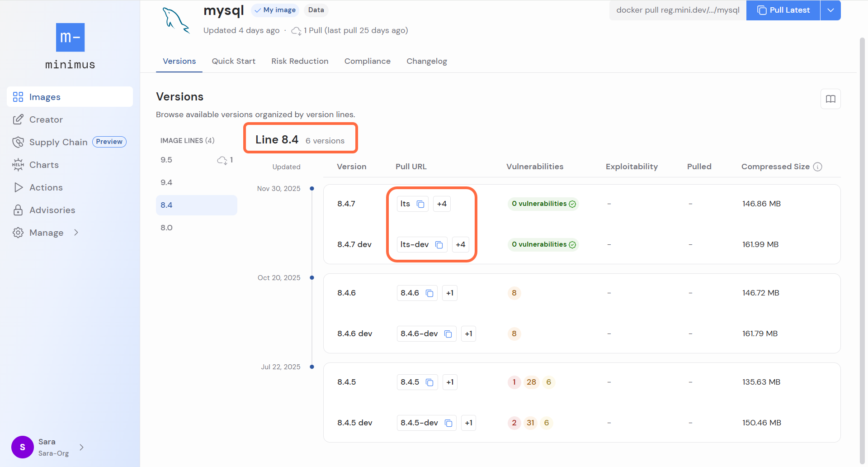The image size is (868, 467).
Task: Show the +4 extra tags for lts
Action: click(442, 204)
